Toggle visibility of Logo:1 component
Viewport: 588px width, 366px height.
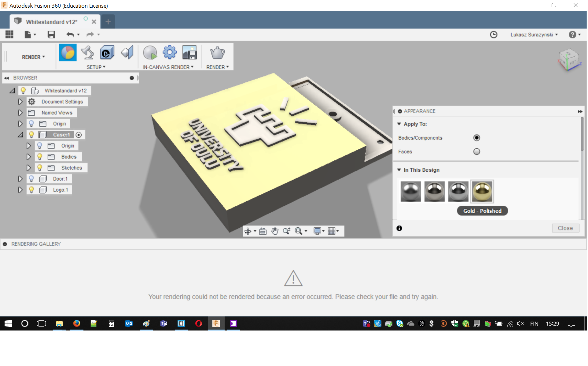pyautogui.click(x=31, y=190)
